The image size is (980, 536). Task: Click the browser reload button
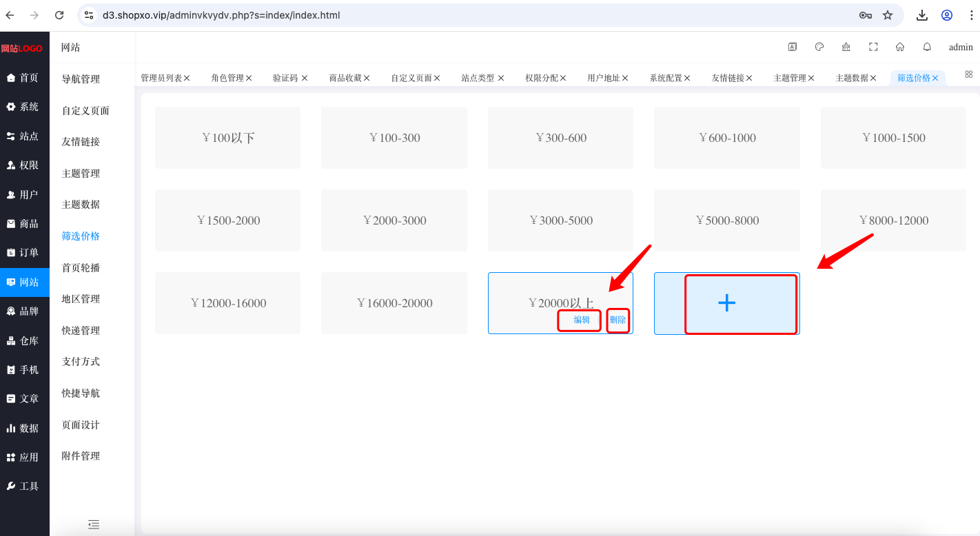coord(59,15)
